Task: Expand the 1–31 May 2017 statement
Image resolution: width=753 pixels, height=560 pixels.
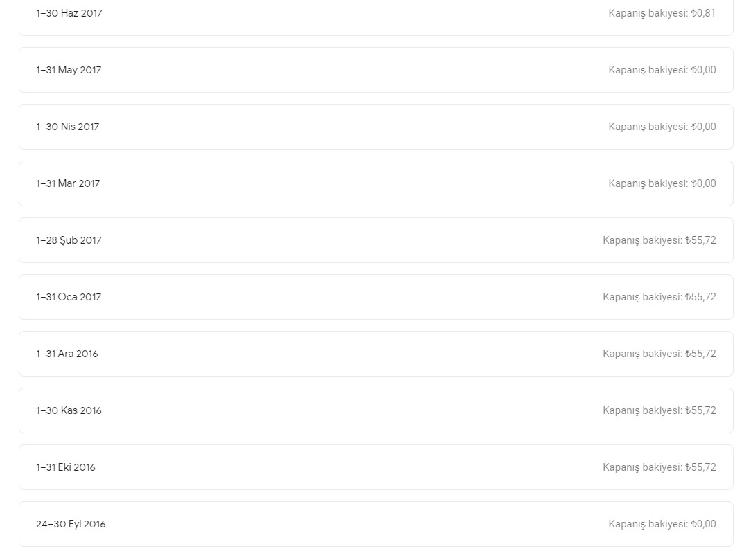Action: point(376,70)
